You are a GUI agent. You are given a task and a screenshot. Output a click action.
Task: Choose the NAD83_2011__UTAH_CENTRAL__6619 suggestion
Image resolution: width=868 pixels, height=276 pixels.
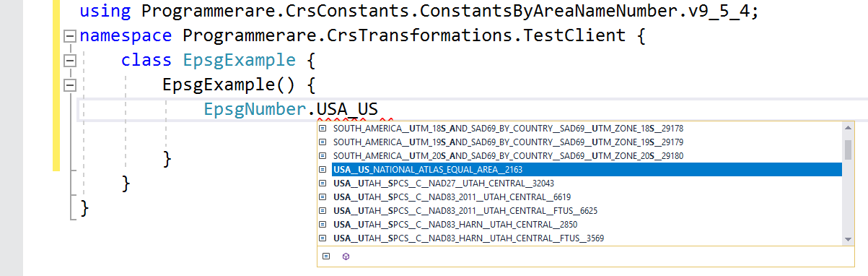586,197
